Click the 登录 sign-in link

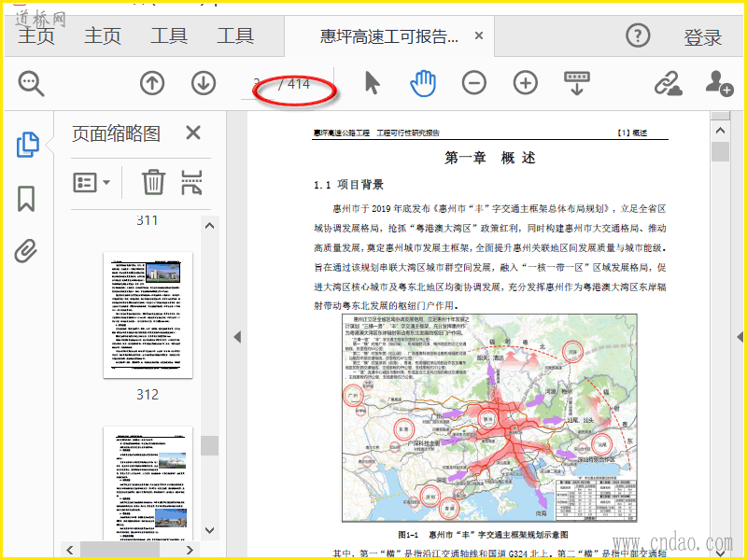703,37
